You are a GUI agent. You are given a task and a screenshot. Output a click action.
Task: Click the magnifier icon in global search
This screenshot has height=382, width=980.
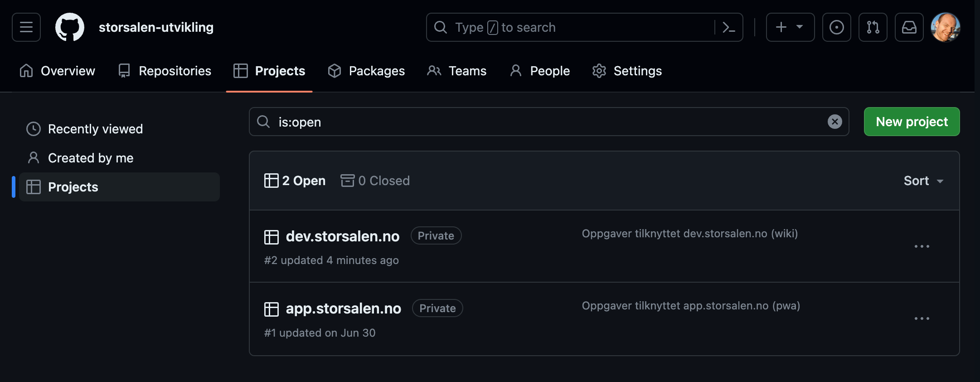(x=440, y=27)
